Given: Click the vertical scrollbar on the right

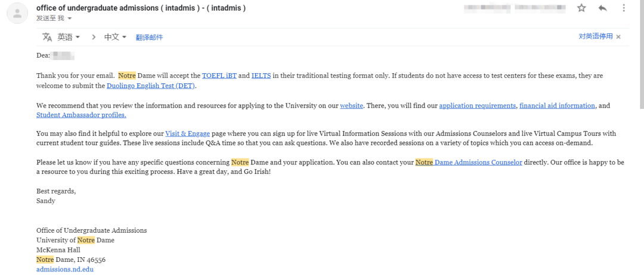Looking at the screenshot, I should click(640, 71).
